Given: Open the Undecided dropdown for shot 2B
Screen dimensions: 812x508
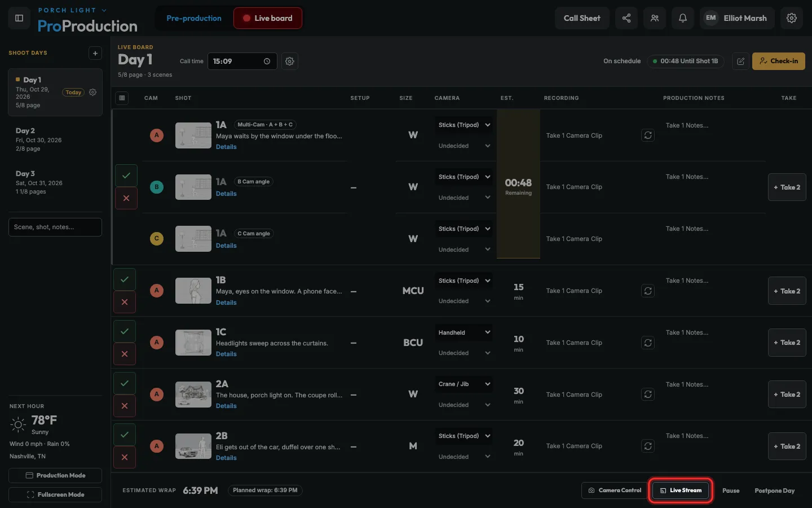Looking at the screenshot, I should (464, 457).
